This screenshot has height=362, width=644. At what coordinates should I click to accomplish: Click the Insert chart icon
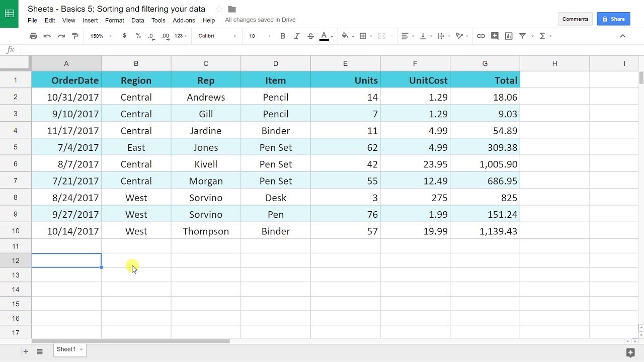click(509, 36)
